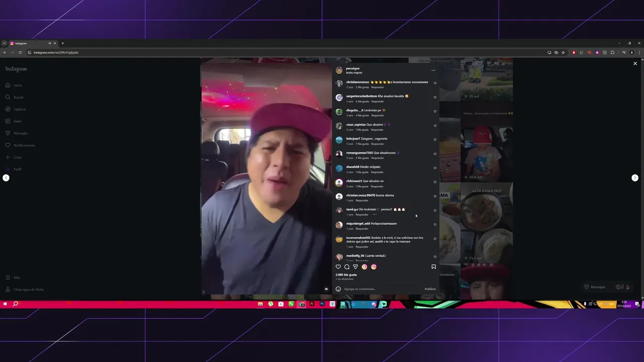This screenshot has height=362, width=644.
Task: Like sargentorocketbottom's comment
Action: (435, 98)
